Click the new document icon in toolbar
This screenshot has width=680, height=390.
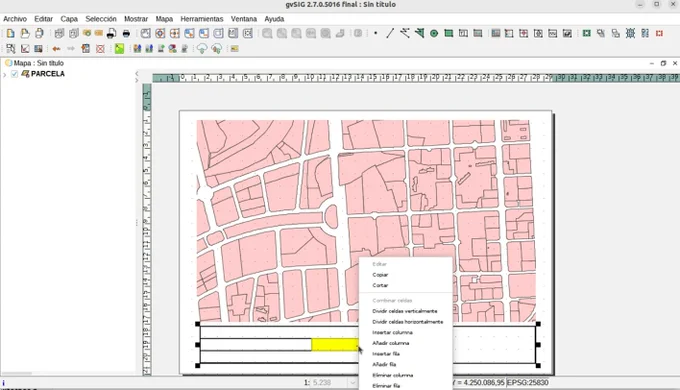coord(10,33)
